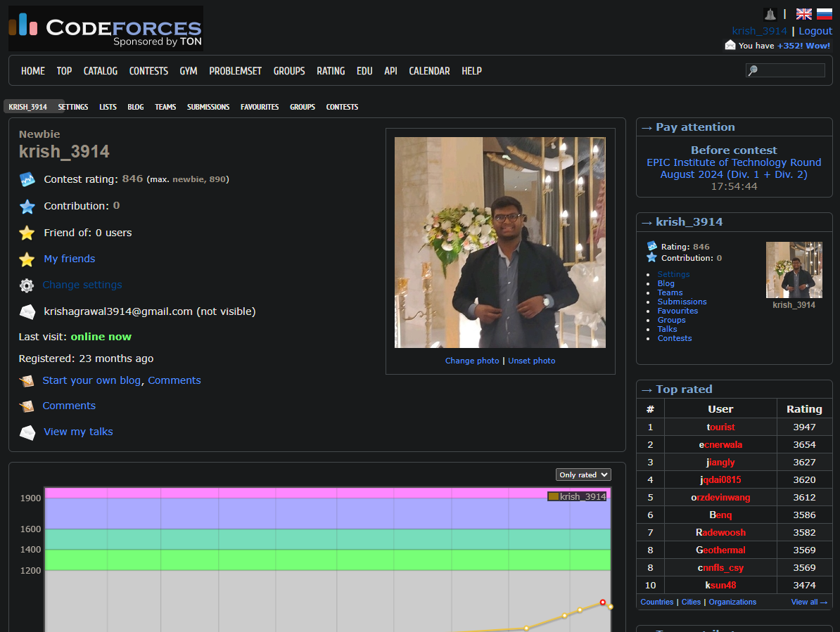Viewport: 840px width, 632px height.
Task: Click the '+352! Wow!' rating change link
Action: pyautogui.click(x=803, y=46)
